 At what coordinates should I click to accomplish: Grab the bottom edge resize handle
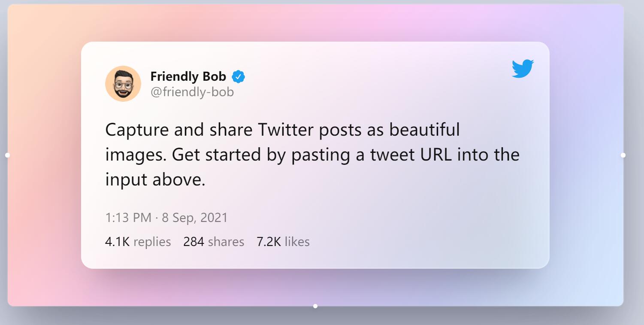(x=315, y=306)
